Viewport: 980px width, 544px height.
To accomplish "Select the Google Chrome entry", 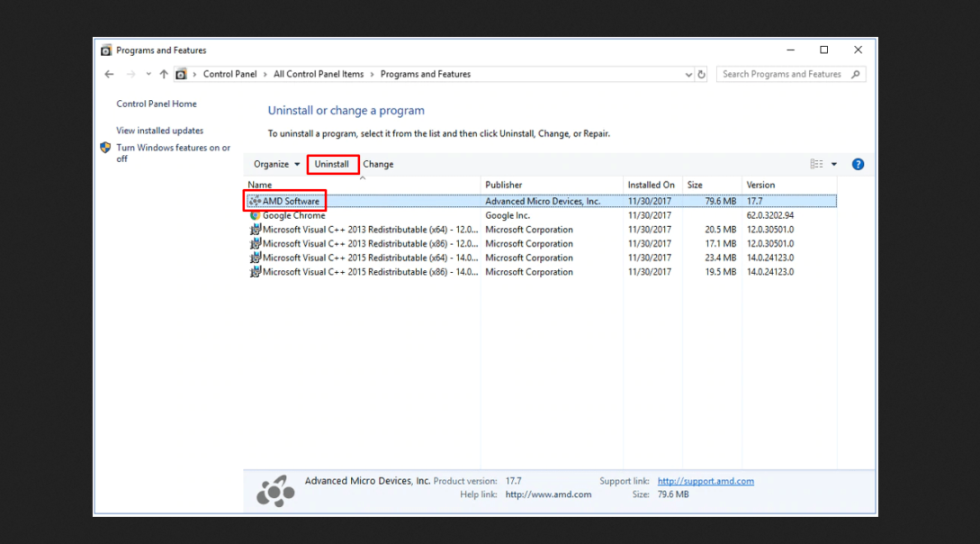I will coord(541,216).
